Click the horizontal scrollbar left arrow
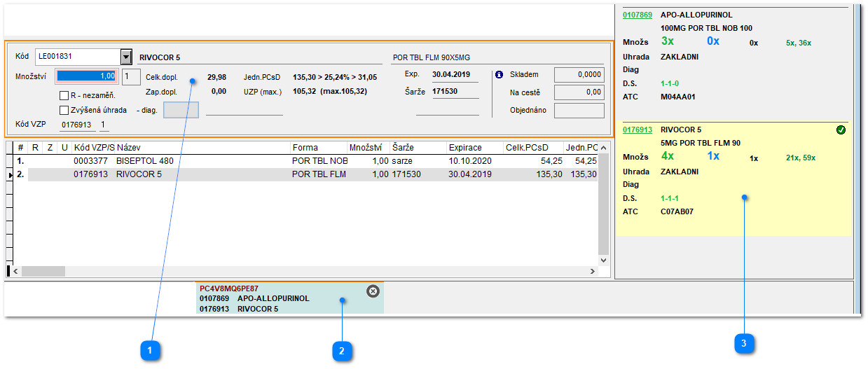Viewport: 868px width, 369px height. pos(16,271)
